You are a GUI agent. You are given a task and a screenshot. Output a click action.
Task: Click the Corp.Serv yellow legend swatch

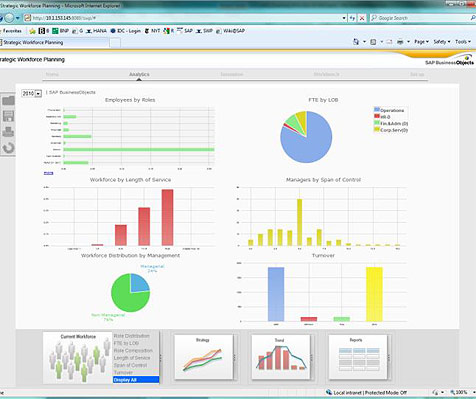point(377,129)
